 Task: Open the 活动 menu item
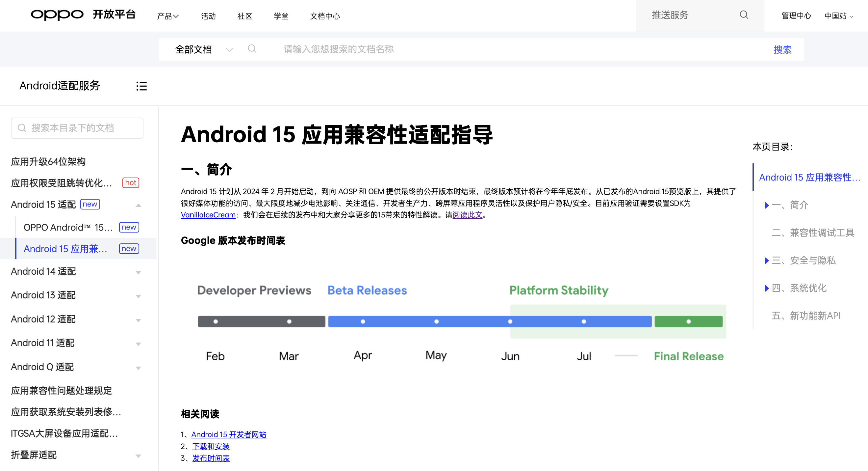point(208,16)
